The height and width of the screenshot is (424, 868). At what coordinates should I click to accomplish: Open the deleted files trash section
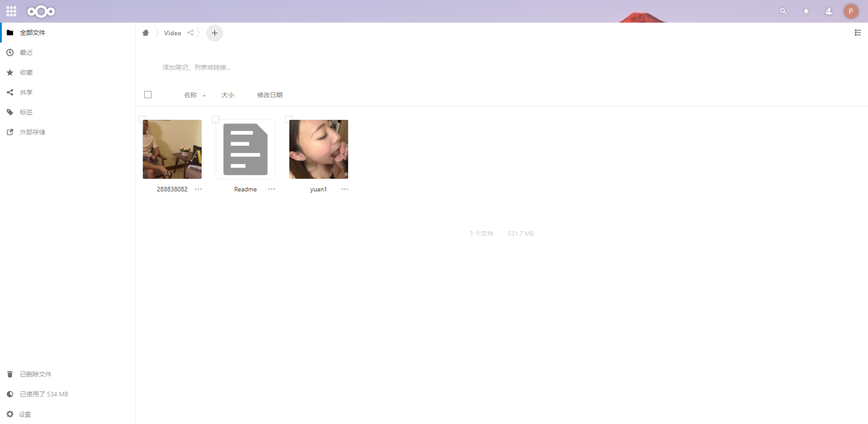[x=35, y=374]
